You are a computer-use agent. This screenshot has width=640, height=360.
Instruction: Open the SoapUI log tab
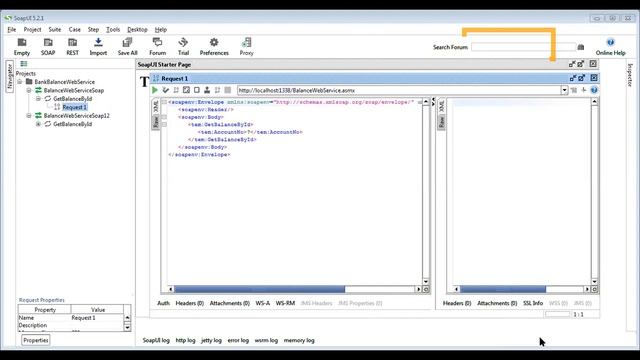point(156,340)
